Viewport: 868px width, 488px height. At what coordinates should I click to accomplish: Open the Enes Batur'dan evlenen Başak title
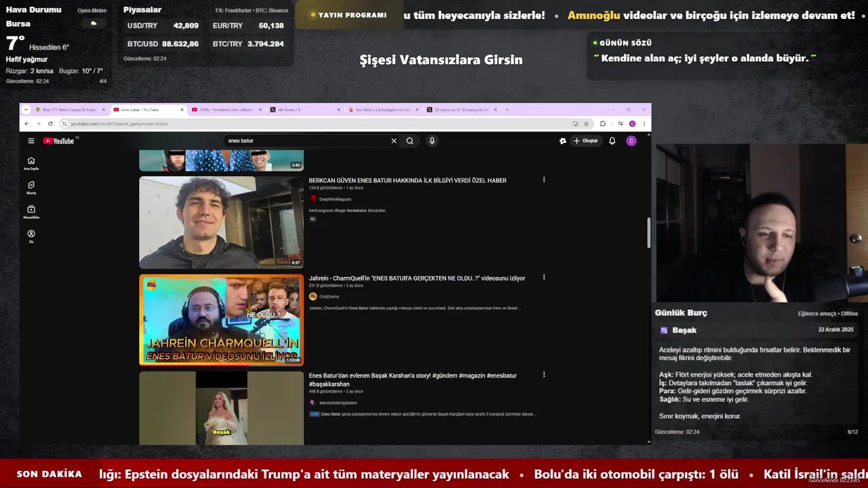[413, 380]
